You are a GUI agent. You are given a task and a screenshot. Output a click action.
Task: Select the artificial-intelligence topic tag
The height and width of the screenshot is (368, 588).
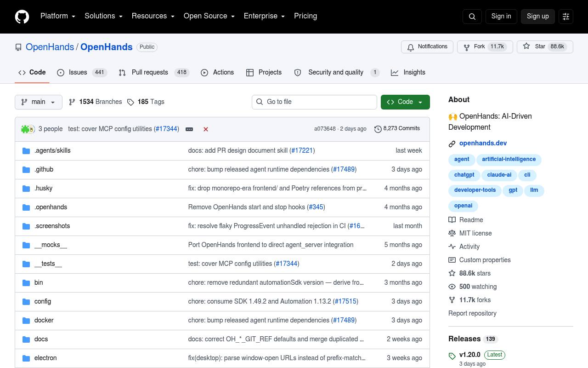tap(509, 160)
